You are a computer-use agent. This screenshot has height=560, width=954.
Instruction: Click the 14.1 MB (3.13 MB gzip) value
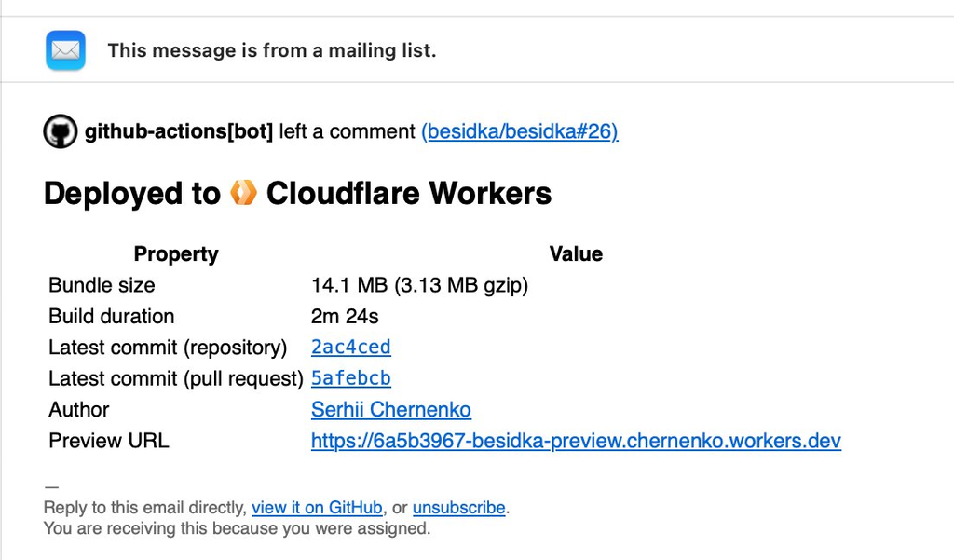pyautogui.click(x=420, y=285)
